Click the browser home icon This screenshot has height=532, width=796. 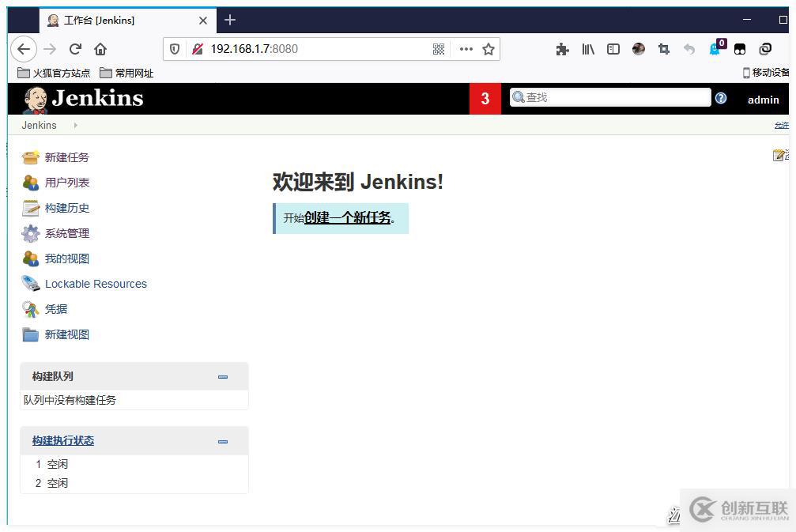tap(100, 49)
